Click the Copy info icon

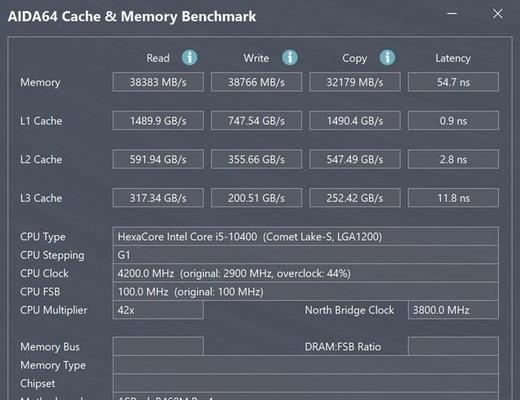point(387,58)
